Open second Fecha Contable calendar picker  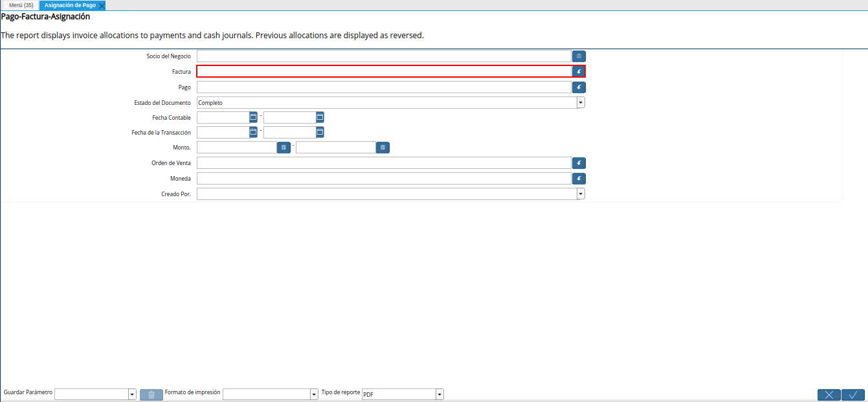tap(320, 117)
